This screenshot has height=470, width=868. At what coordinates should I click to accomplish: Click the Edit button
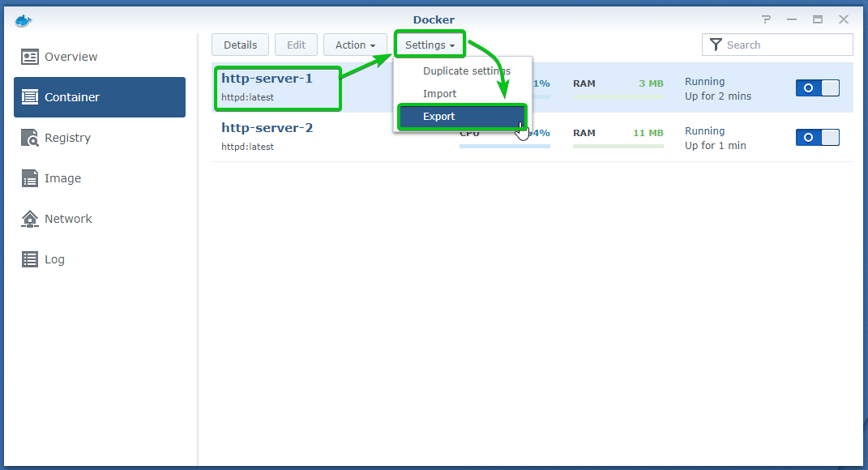click(296, 45)
